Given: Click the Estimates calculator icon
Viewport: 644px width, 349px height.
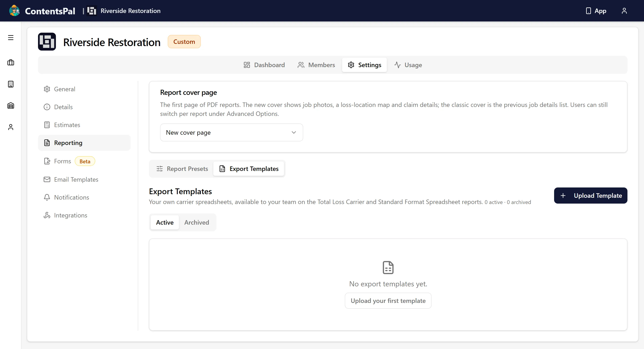Looking at the screenshot, I should [47, 125].
